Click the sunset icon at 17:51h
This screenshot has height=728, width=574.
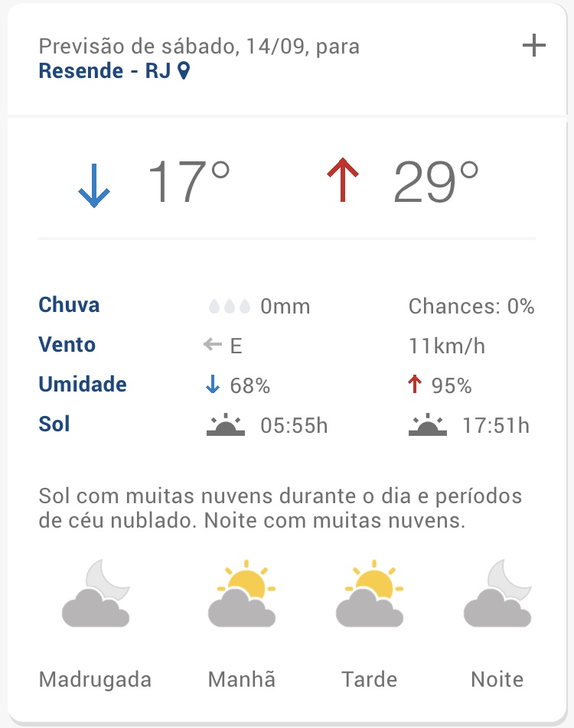click(427, 425)
